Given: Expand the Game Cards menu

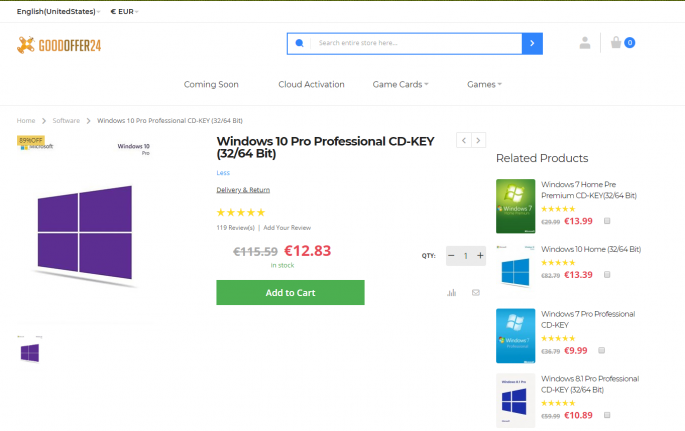Looking at the screenshot, I should click(400, 84).
